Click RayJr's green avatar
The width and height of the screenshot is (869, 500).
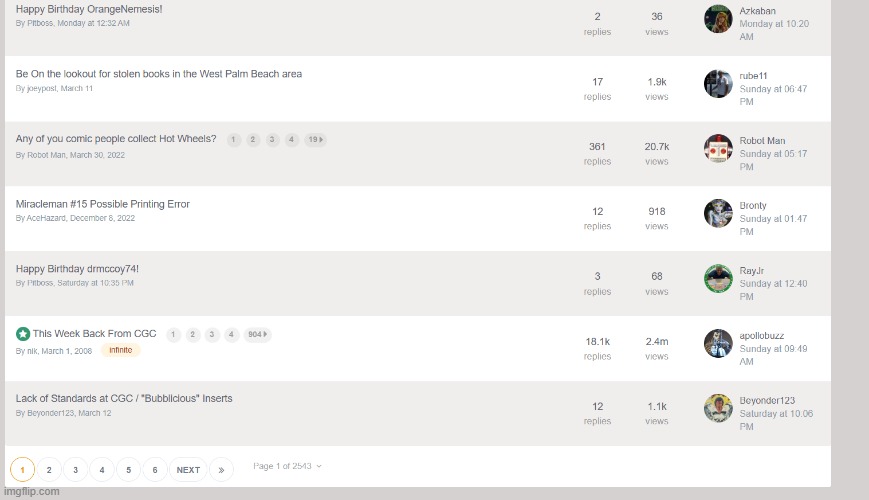pyautogui.click(x=718, y=278)
